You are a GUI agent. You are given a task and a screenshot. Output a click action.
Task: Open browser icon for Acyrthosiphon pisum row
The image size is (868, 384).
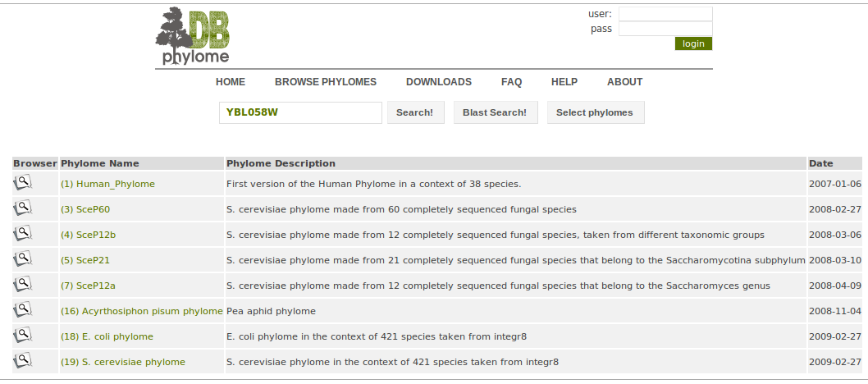point(23,310)
